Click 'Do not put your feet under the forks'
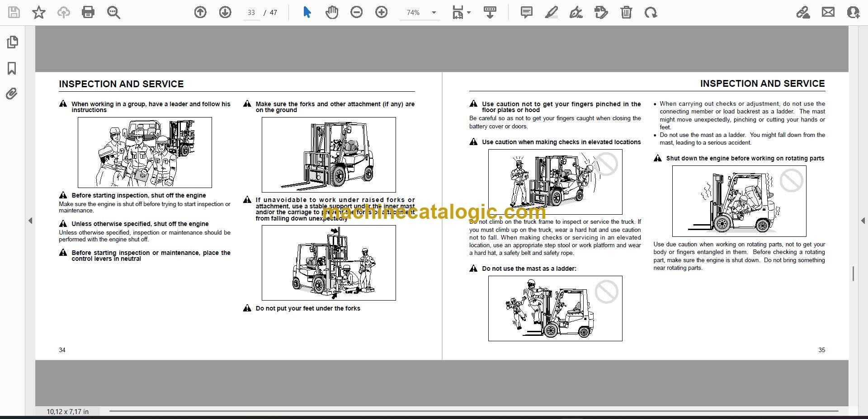 coord(308,308)
